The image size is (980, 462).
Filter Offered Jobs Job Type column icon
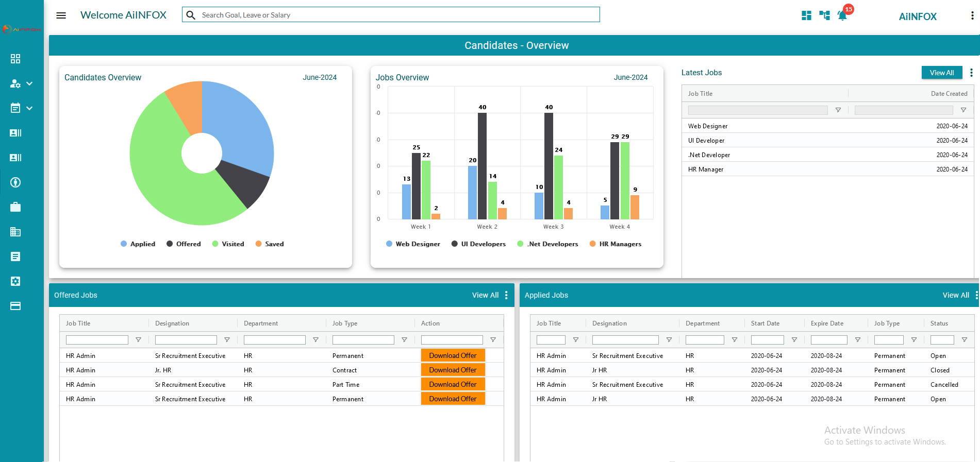click(x=404, y=340)
